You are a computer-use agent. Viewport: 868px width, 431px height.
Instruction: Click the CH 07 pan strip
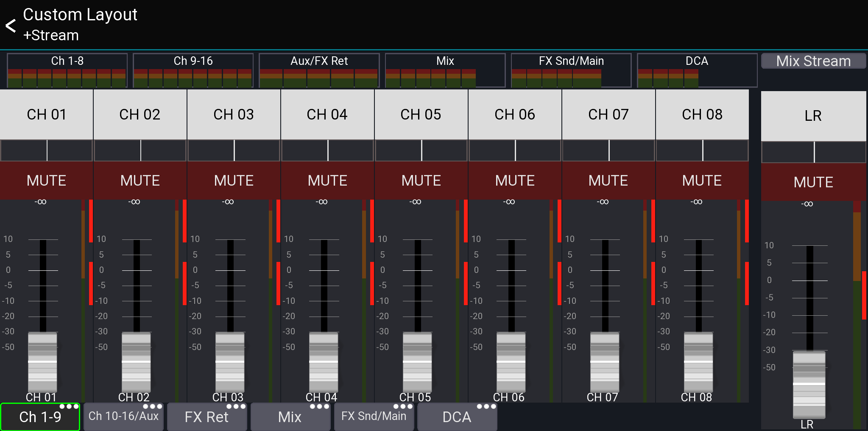(x=608, y=151)
